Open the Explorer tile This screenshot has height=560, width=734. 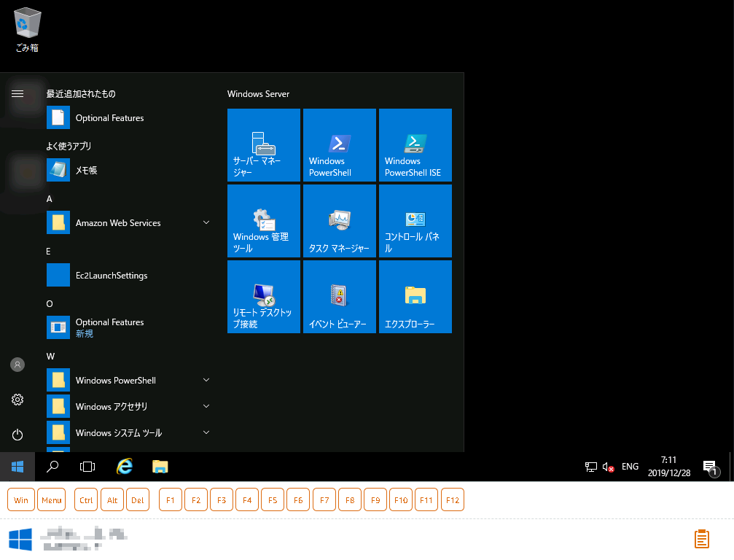tap(415, 297)
